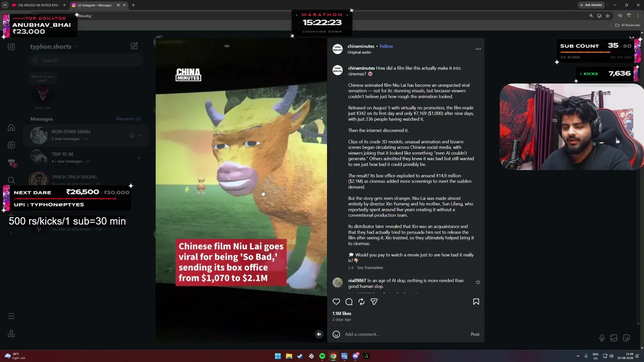Bookmark this page with the star icon
This screenshot has height=362, width=644.
click(607, 16)
